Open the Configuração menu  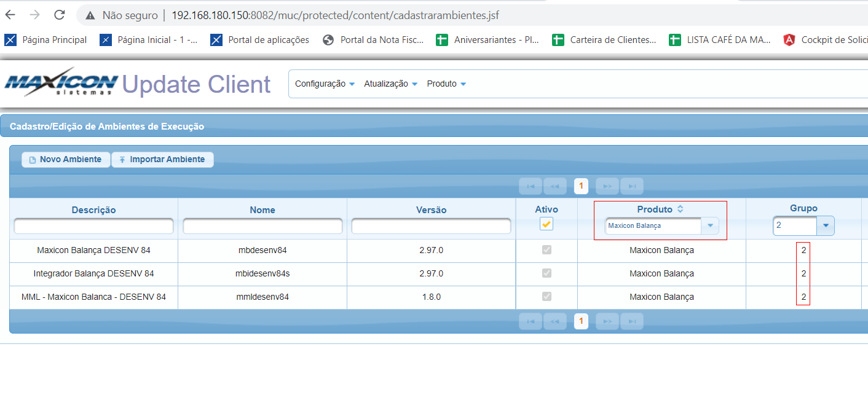[x=325, y=84]
